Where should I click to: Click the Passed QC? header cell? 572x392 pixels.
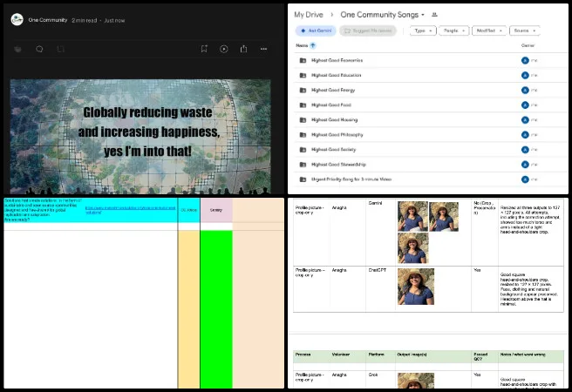[485, 356]
